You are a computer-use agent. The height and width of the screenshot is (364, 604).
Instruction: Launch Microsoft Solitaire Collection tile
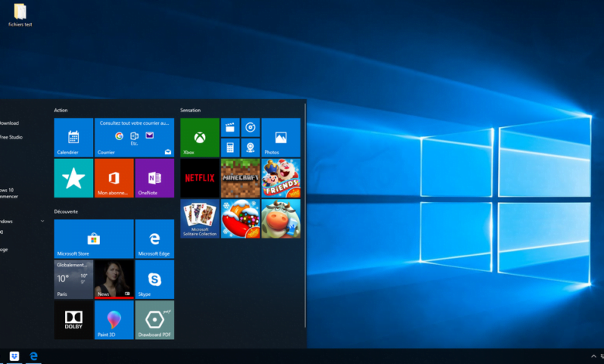200,218
